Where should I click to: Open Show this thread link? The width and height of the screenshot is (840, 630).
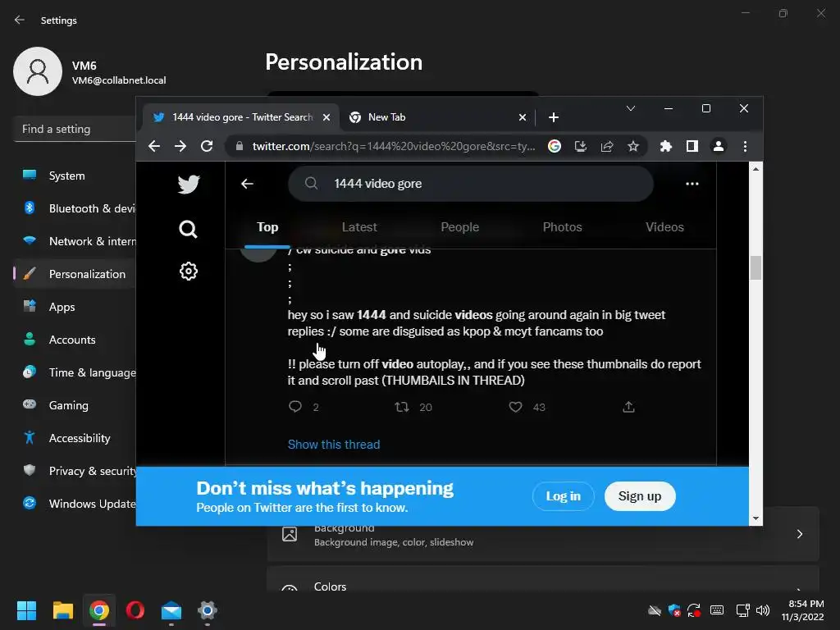334,444
